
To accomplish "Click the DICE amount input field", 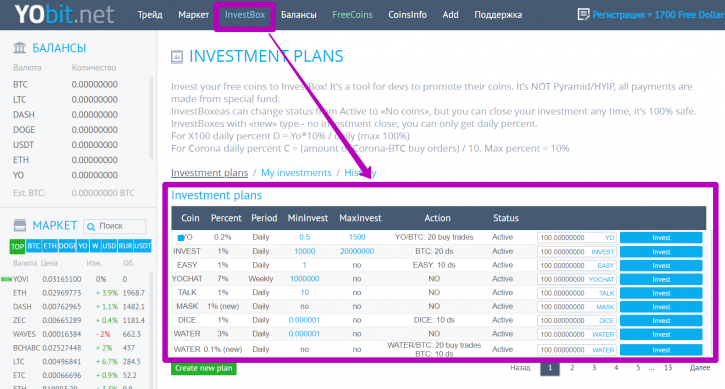I will click(576, 321).
